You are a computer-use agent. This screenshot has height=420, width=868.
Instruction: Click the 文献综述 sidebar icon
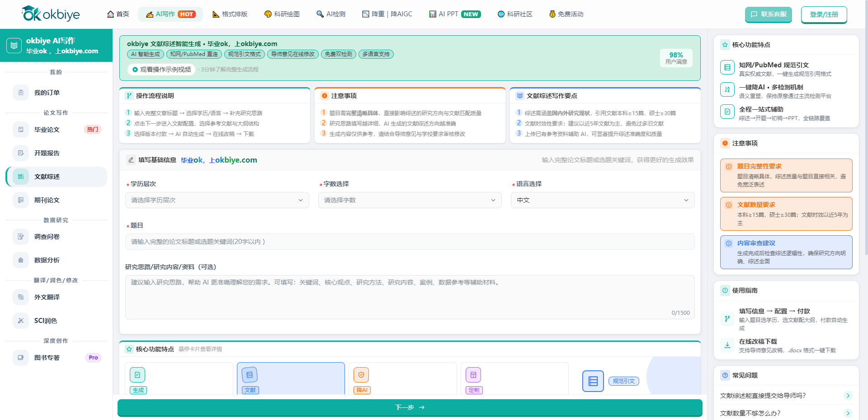pyautogui.click(x=21, y=177)
